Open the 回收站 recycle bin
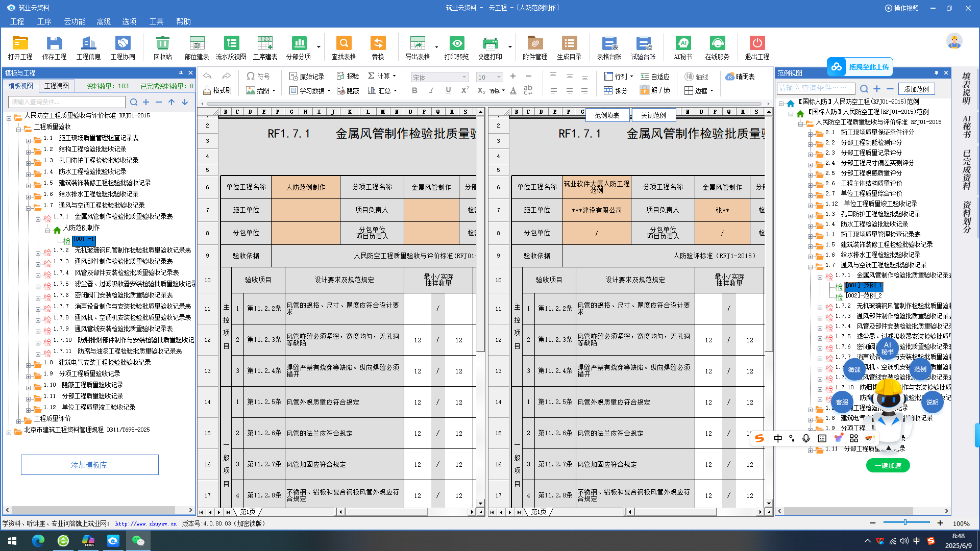The height and width of the screenshot is (551, 980). [162, 47]
